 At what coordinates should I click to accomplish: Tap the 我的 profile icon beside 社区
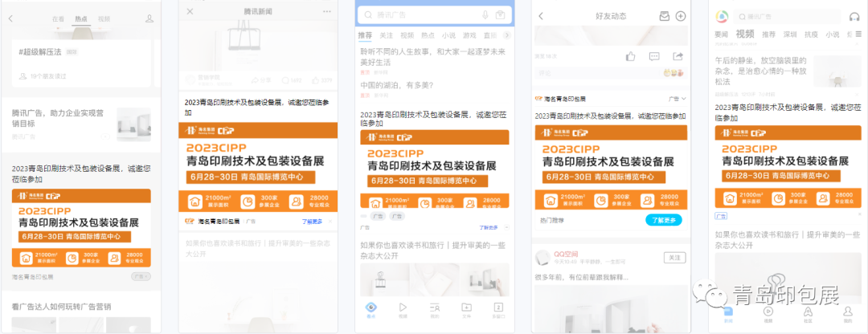848,314
